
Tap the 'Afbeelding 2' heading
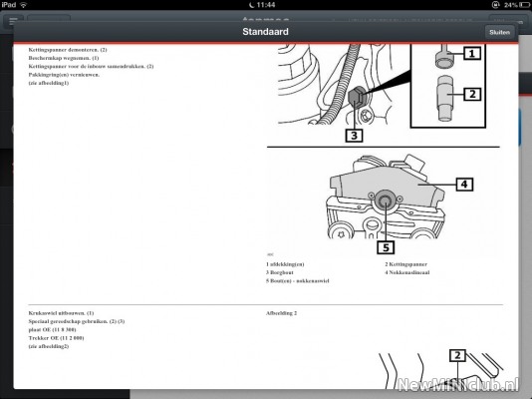[281, 313]
